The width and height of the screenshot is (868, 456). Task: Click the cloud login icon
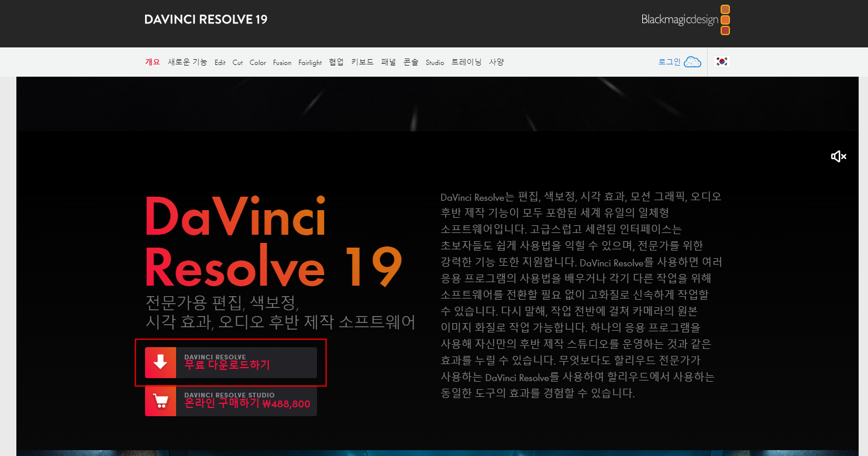coord(693,62)
